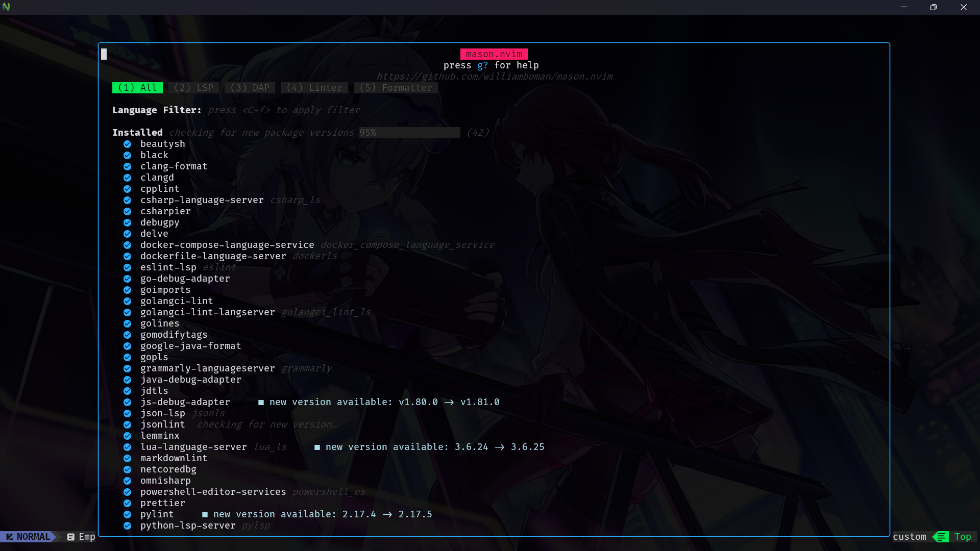This screenshot has height=551, width=980.
Task: Click the Neovim logo in the title bar
Action: (7, 7)
